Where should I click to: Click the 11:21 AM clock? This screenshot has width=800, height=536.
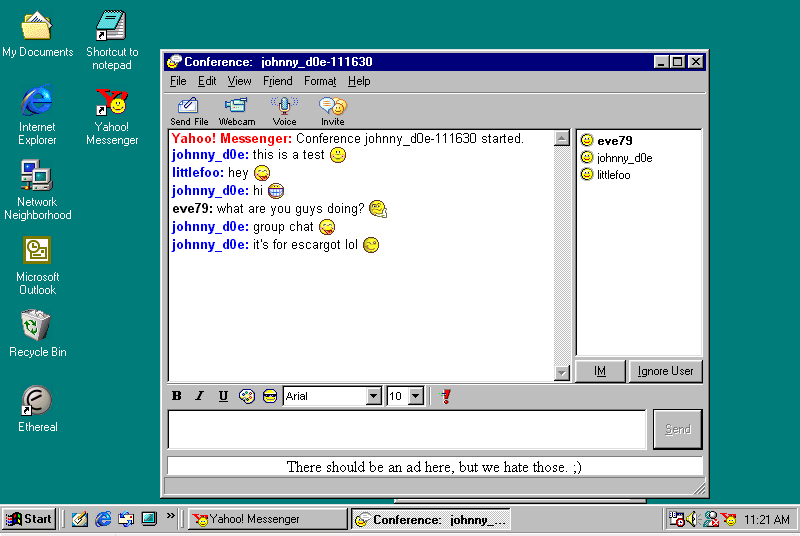[x=766, y=520]
